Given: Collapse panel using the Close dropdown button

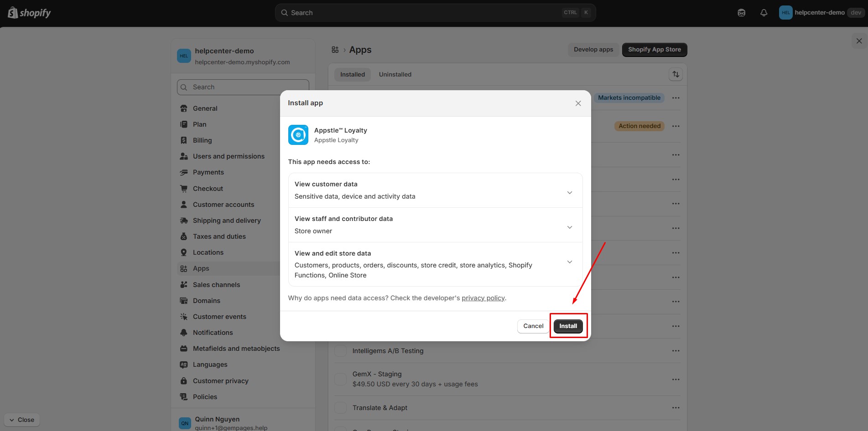Looking at the screenshot, I should tap(22, 420).
